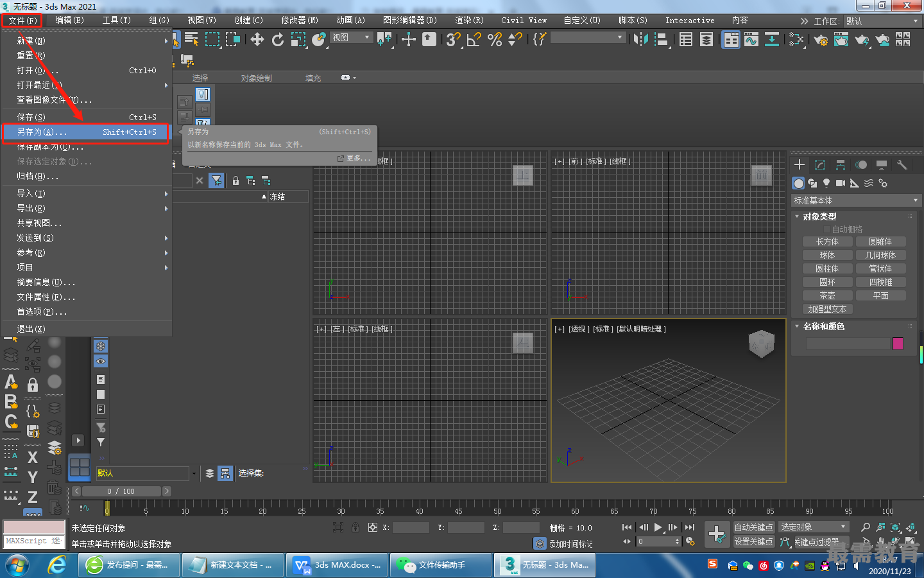Screen dimensions: 924x578
Task: Toggle 自动关键点 auto key mode
Action: click(x=754, y=527)
